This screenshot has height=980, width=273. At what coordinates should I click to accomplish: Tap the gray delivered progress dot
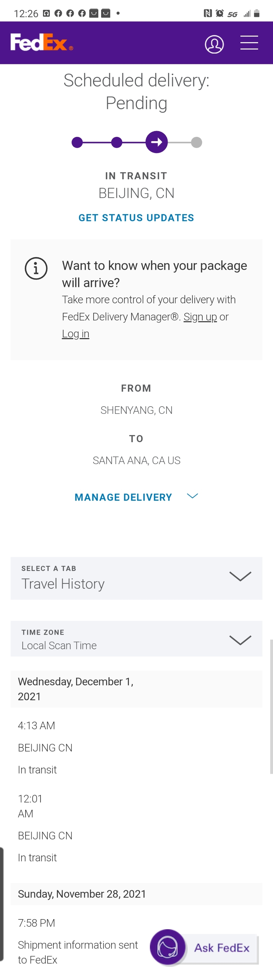click(197, 143)
